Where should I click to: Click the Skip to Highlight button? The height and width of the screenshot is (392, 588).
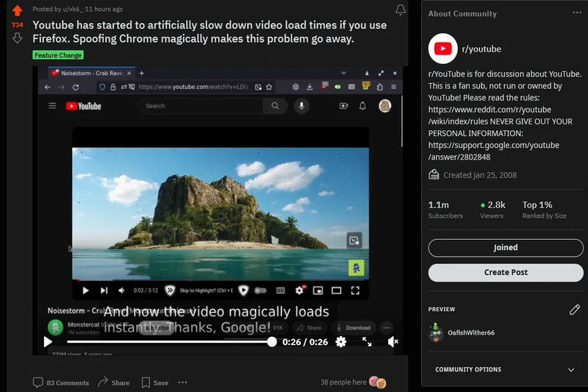206,291
